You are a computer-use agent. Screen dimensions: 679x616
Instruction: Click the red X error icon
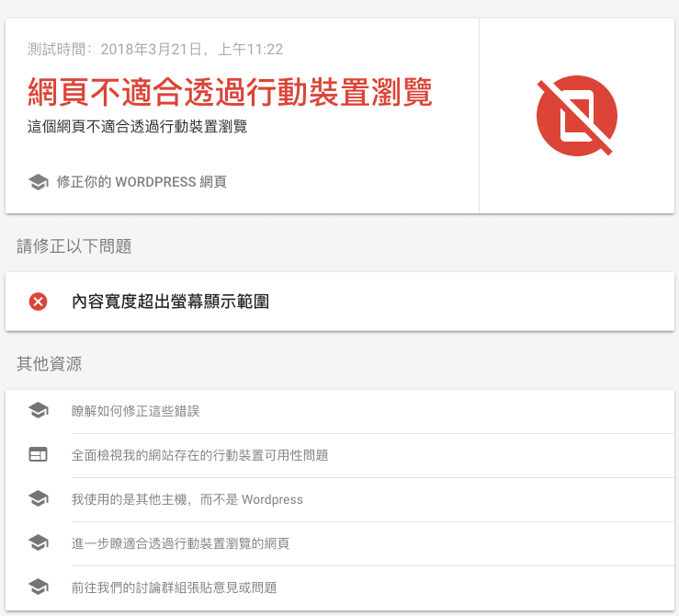click(38, 301)
